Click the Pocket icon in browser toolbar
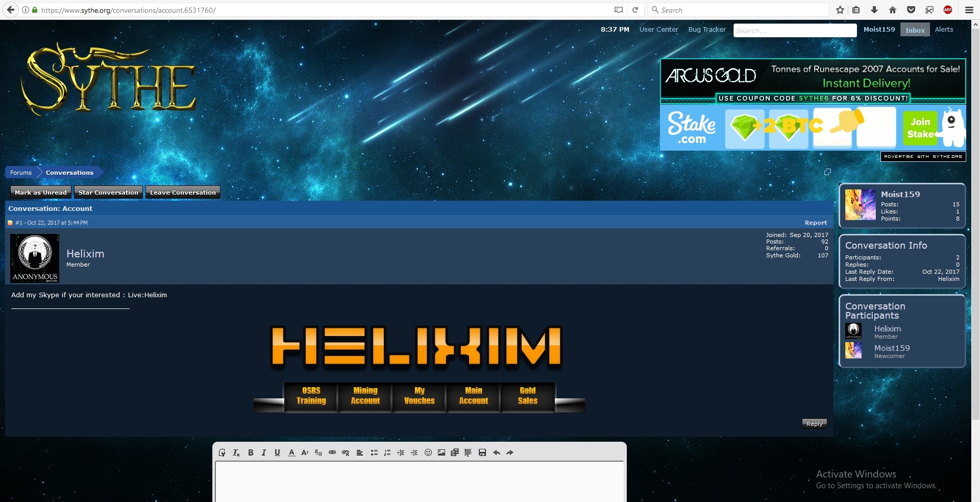This screenshot has height=502, width=980. click(x=911, y=10)
